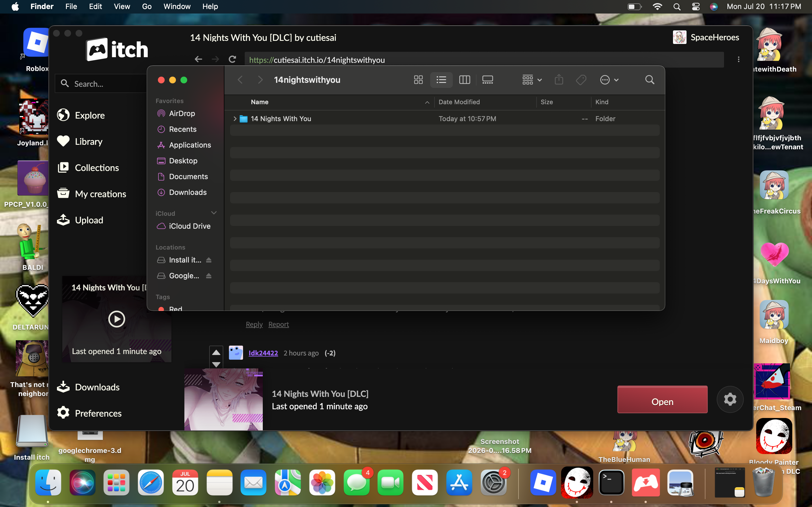Expand the 14 Nights With You folder

(x=235, y=119)
